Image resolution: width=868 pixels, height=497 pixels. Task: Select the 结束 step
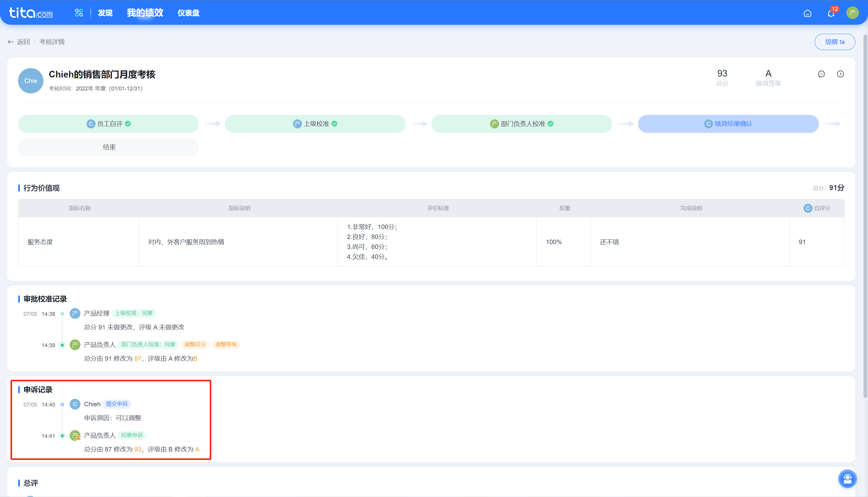[108, 147]
